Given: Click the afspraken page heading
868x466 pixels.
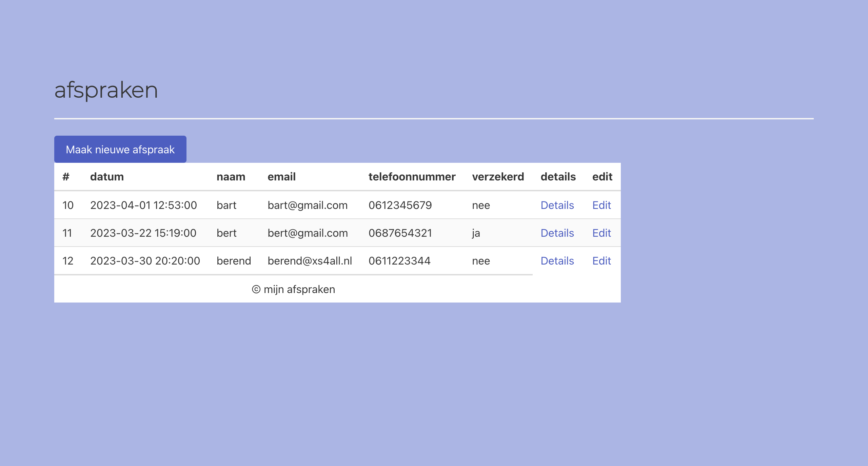Looking at the screenshot, I should 106,90.
